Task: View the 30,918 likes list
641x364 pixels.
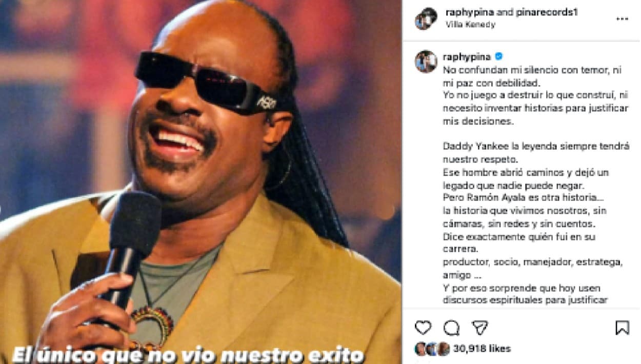Action: click(x=482, y=349)
